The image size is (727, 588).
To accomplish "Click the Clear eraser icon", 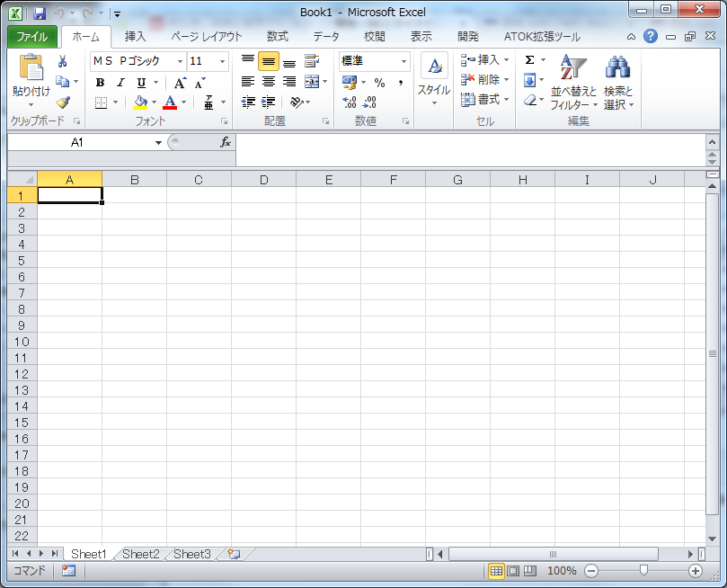I will click(530, 100).
